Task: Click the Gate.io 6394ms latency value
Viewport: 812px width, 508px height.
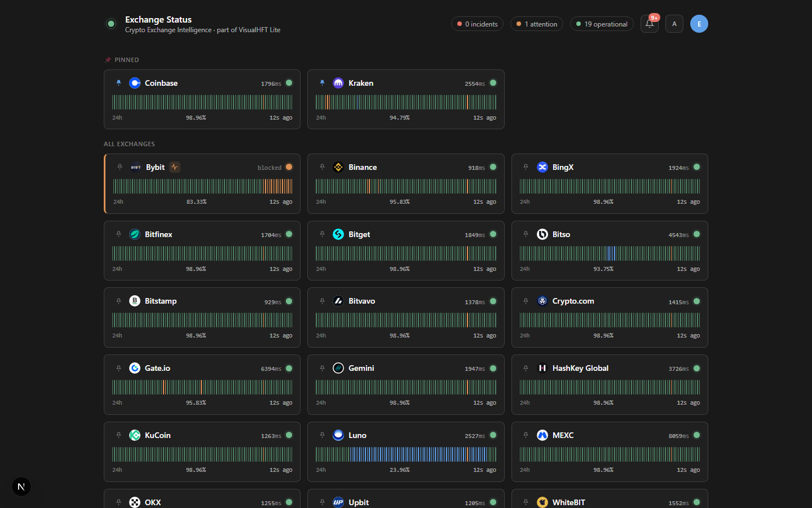Action: (x=271, y=369)
